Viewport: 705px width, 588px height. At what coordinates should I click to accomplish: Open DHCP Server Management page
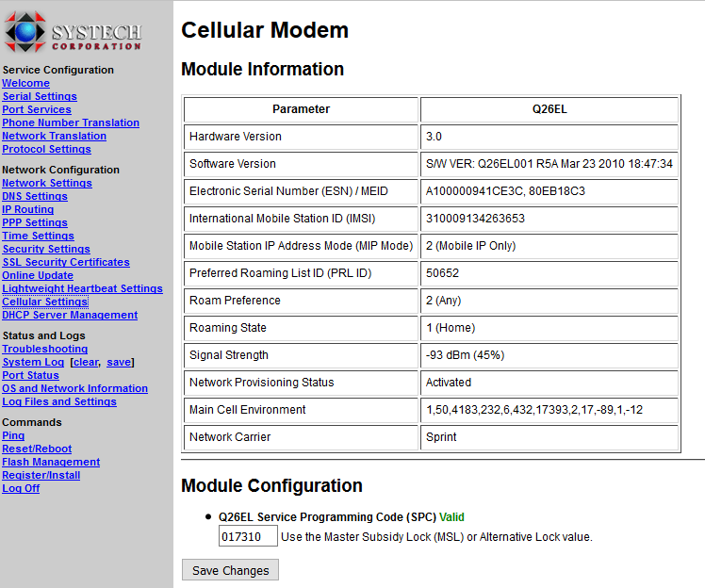pyautogui.click(x=70, y=315)
